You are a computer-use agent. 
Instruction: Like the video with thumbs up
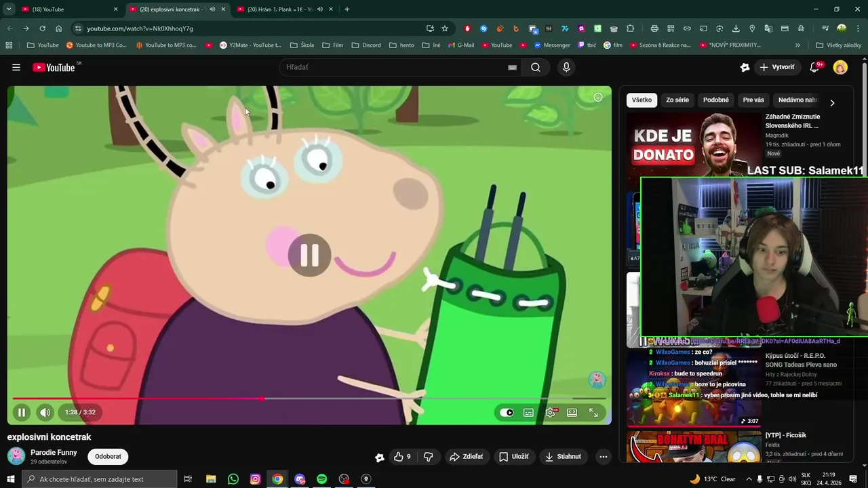(x=402, y=457)
